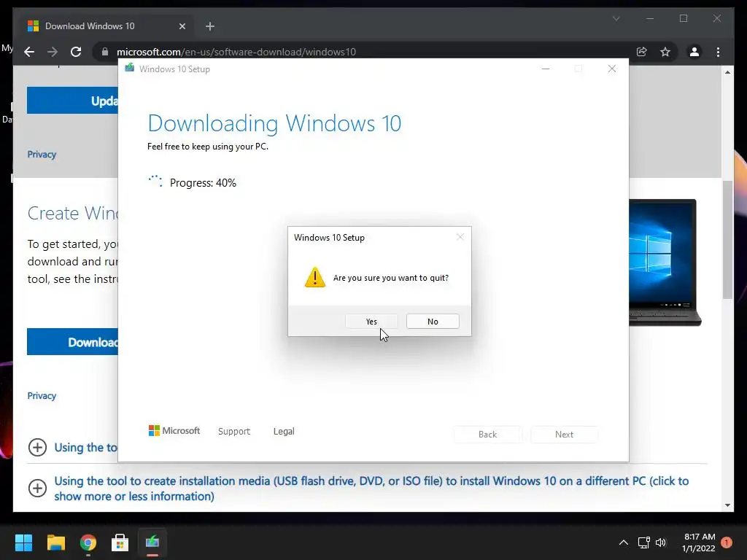Open the Chrome profile icon
The width and height of the screenshot is (747, 560).
tap(694, 52)
